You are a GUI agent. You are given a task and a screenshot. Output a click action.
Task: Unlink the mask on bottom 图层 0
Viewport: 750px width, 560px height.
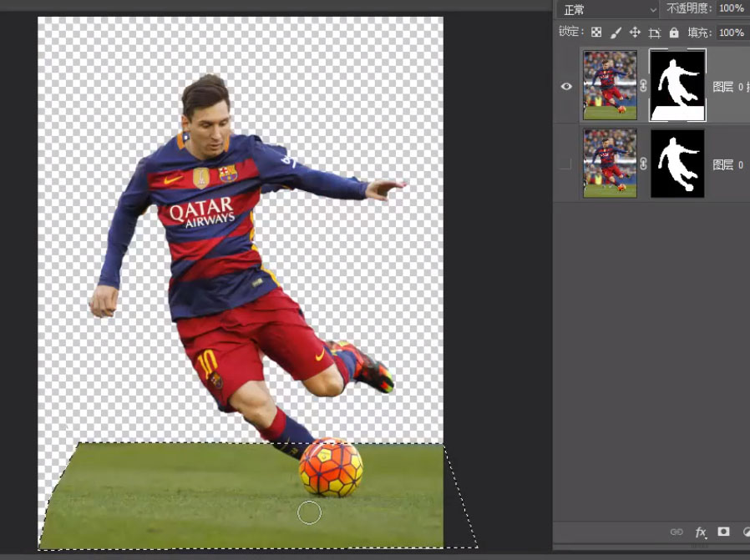click(x=643, y=164)
